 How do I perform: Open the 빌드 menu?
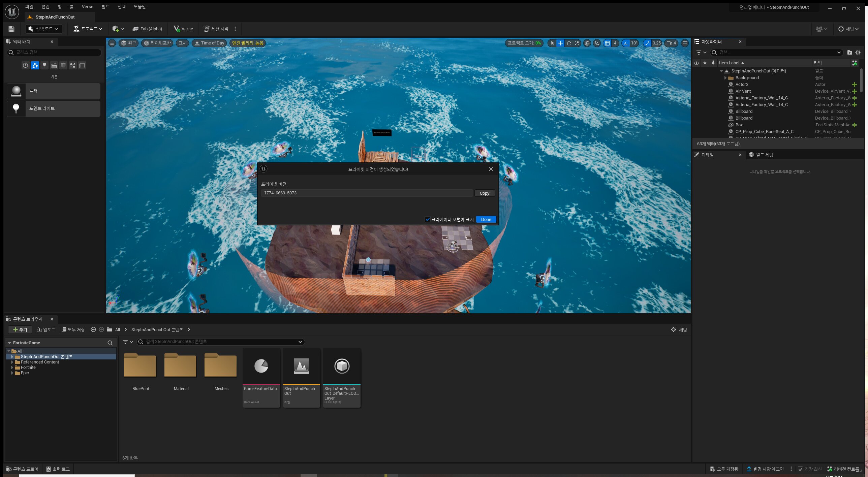105,7
